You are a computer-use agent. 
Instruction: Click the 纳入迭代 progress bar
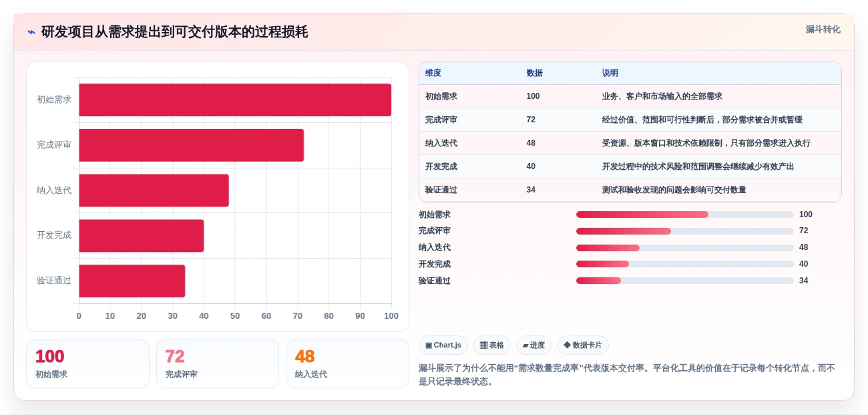coord(685,248)
